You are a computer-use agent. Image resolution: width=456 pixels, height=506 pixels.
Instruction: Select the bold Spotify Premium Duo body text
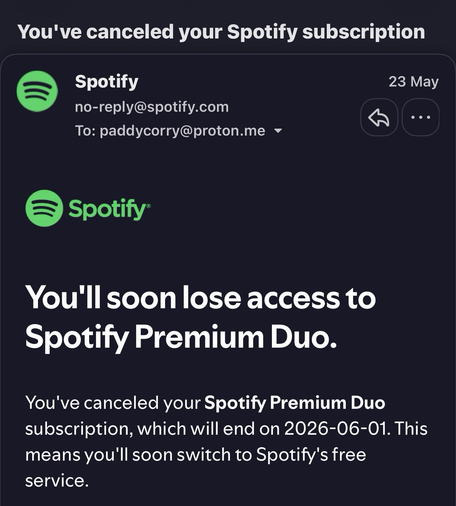pos(295,403)
